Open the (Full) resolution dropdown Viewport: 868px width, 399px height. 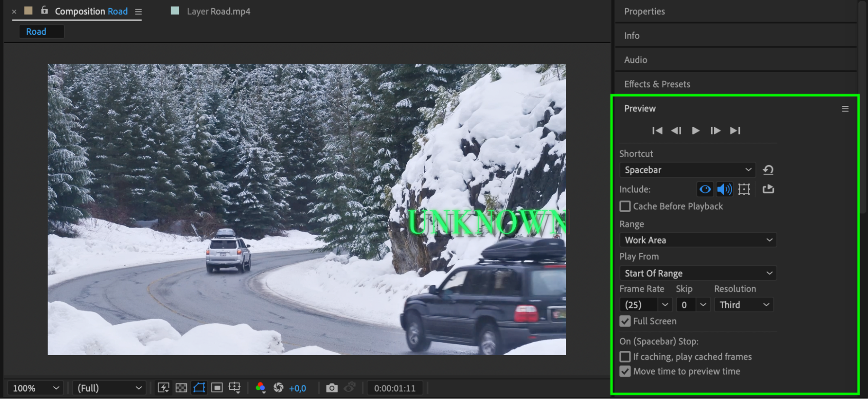pos(109,388)
